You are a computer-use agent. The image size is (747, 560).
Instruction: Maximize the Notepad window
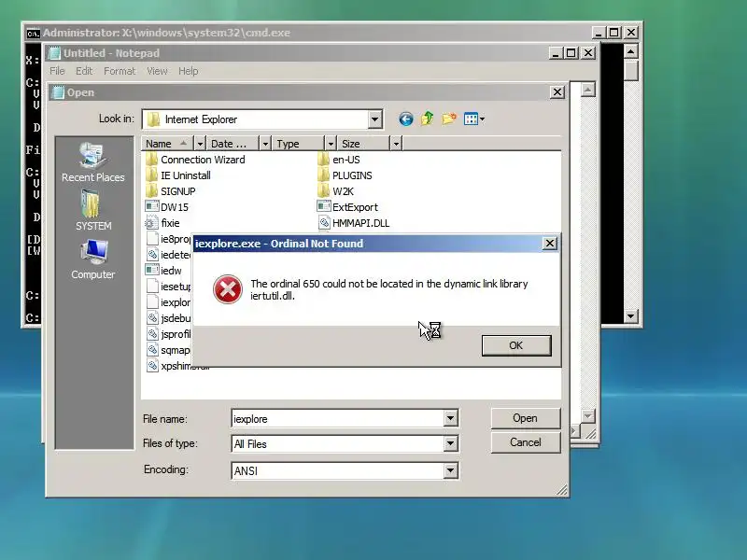tap(571, 53)
